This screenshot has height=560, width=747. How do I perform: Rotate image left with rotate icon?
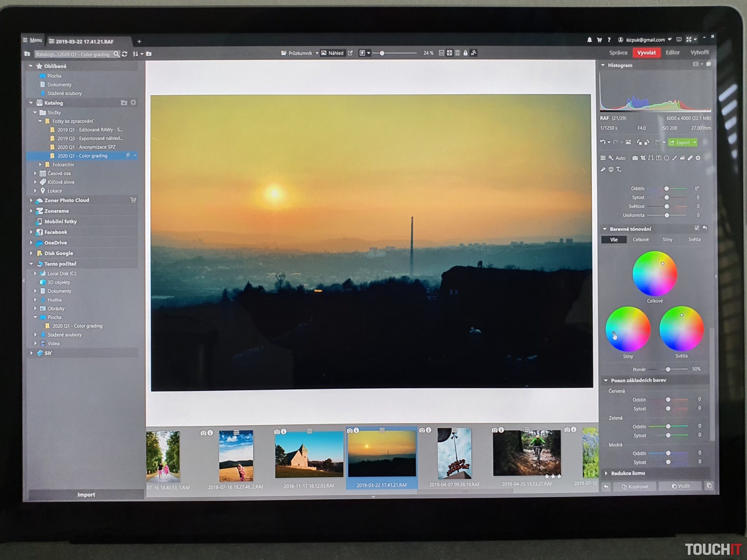pos(639,142)
